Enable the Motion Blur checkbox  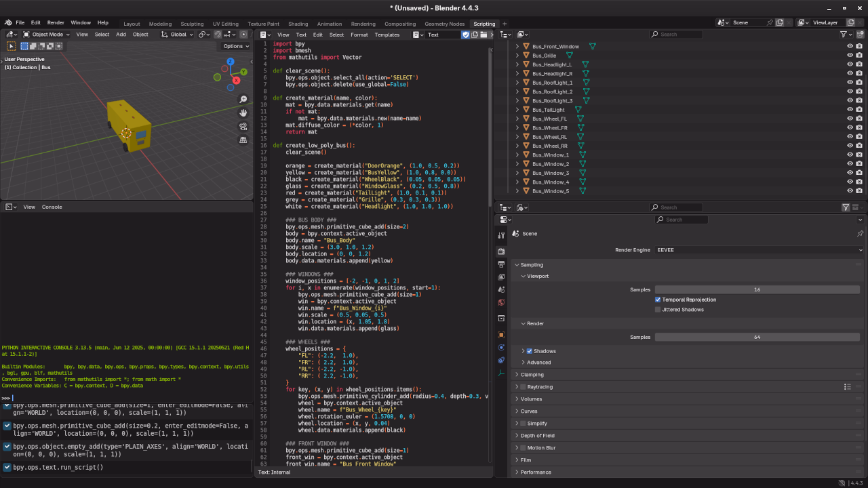(x=523, y=448)
